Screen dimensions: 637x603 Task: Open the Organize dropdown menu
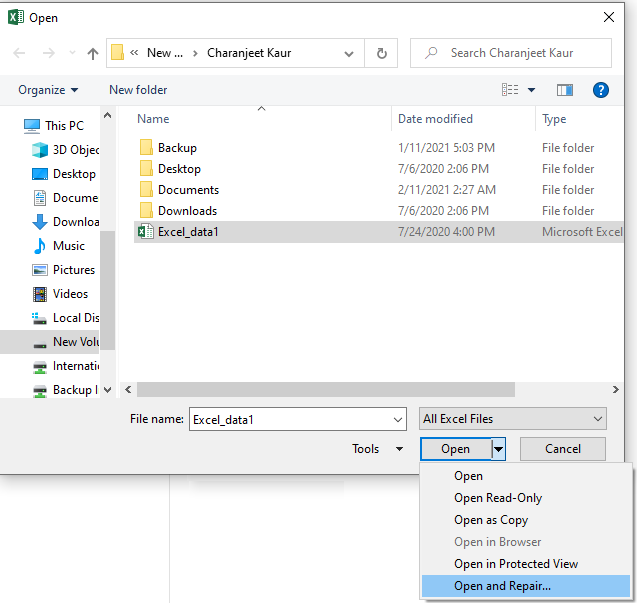48,90
